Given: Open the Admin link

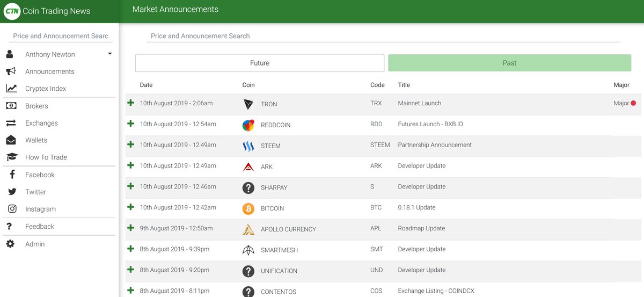Looking at the screenshot, I should 35,244.
